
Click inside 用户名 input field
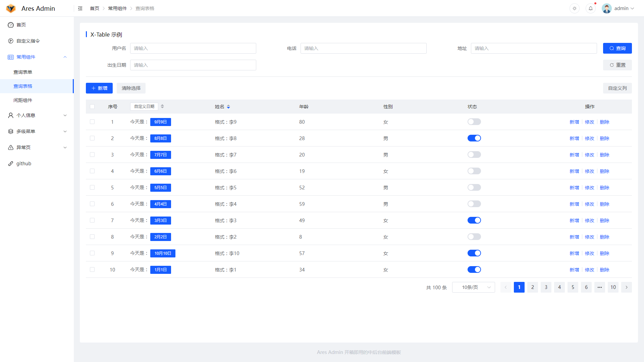193,48
